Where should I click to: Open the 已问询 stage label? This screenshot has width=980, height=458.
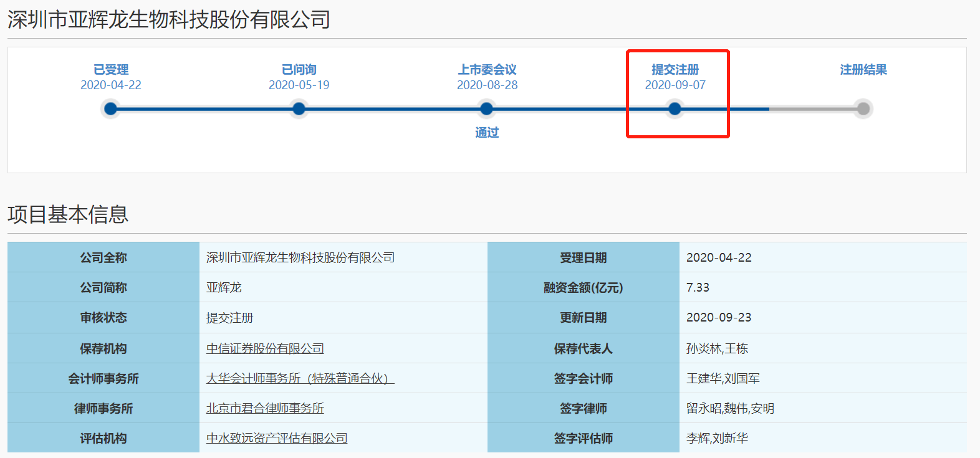pos(299,70)
